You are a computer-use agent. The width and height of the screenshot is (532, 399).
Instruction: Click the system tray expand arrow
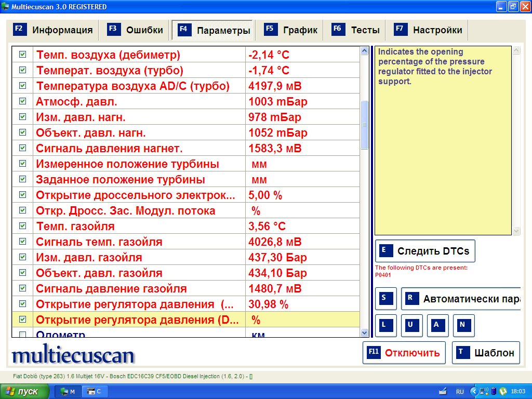pyautogui.click(x=473, y=391)
